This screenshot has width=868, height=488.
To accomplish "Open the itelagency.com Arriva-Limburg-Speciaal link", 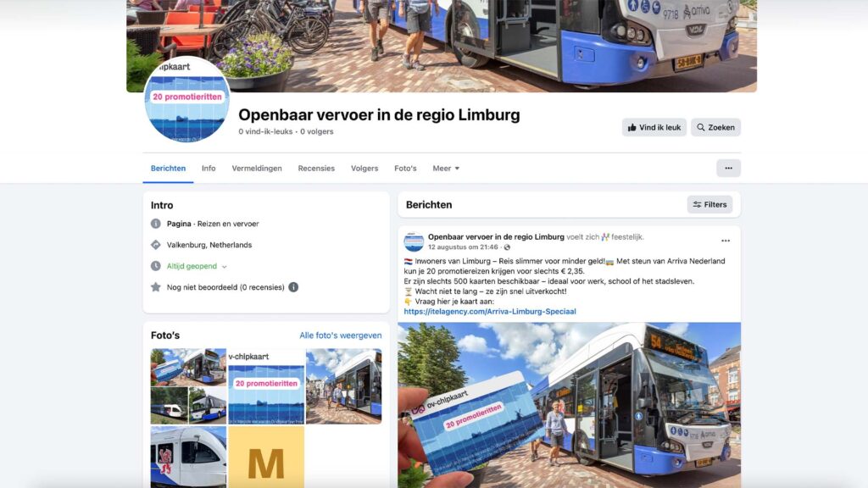I will click(x=490, y=312).
